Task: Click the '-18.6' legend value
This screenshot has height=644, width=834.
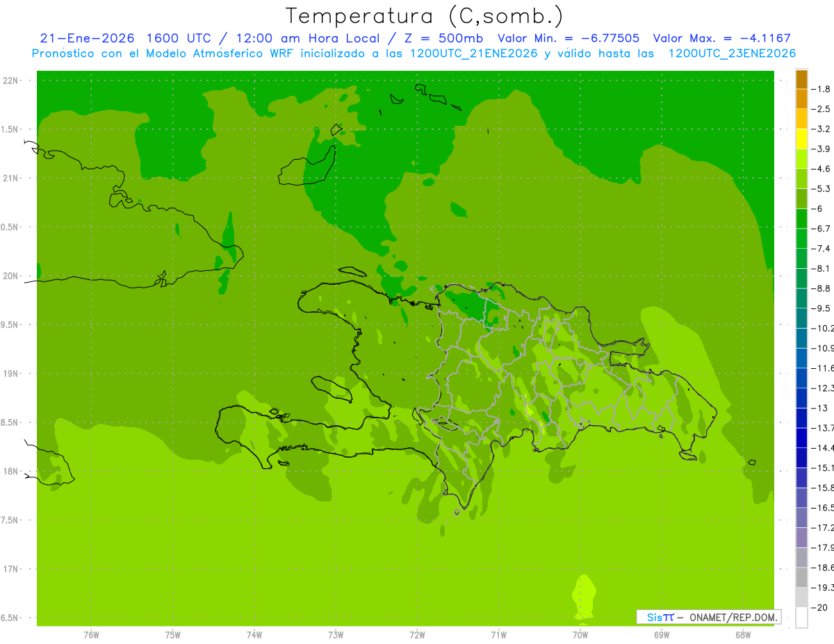Action: (x=823, y=568)
